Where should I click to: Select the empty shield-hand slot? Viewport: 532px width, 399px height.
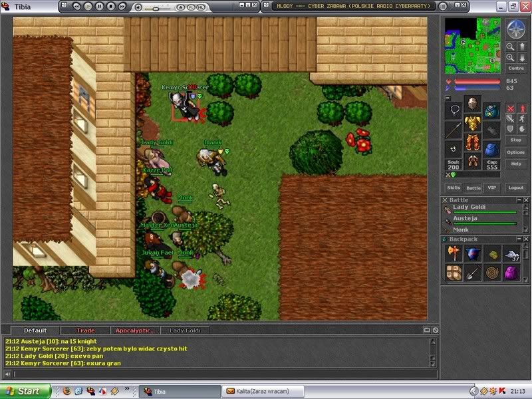pyautogui.click(x=491, y=130)
